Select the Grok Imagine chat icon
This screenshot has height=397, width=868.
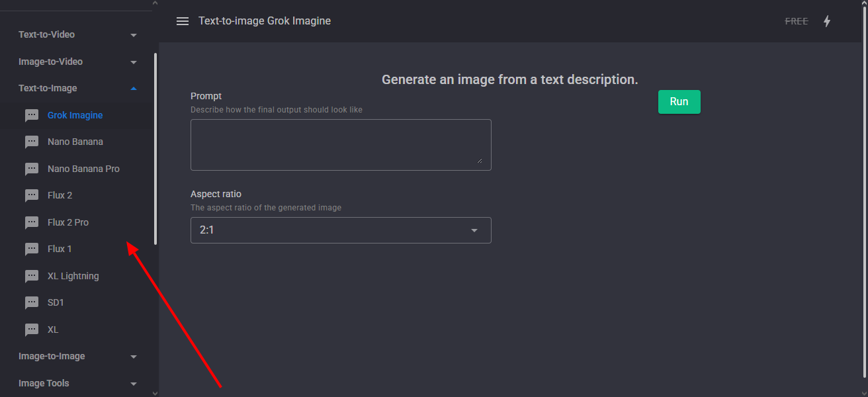32,114
